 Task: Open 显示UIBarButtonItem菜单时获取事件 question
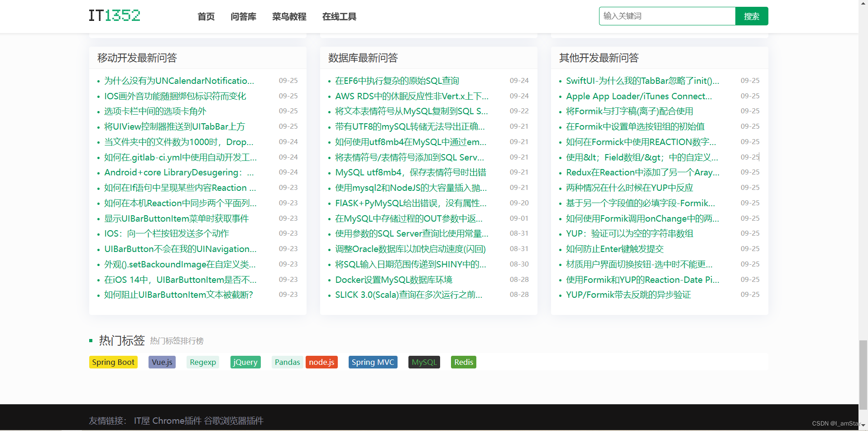(x=177, y=218)
